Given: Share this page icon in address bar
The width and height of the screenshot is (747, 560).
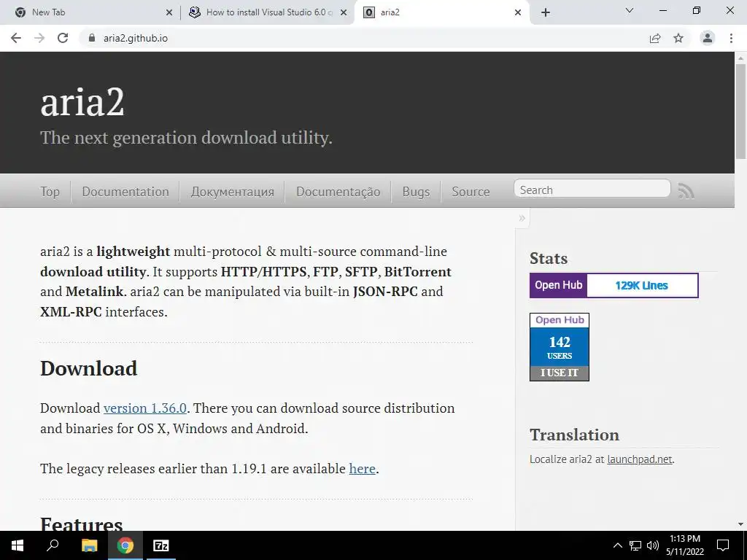Looking at the screenshot, I should point(655,38).
